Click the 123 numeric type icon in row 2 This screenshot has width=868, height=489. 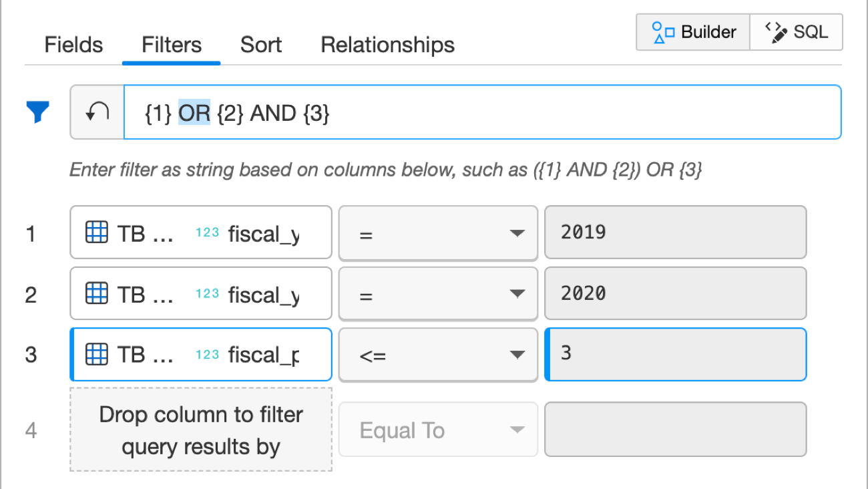coord(207,294)
